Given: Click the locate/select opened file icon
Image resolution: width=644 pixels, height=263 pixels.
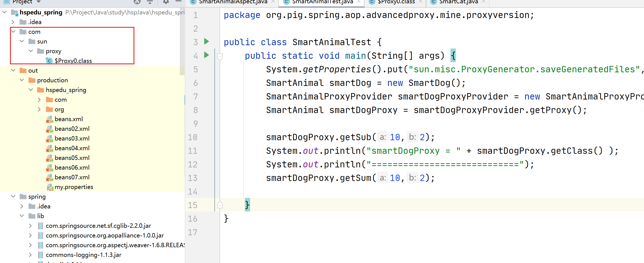Looking at the screenshot, I should pyautogui.click(x=137, y=2).
